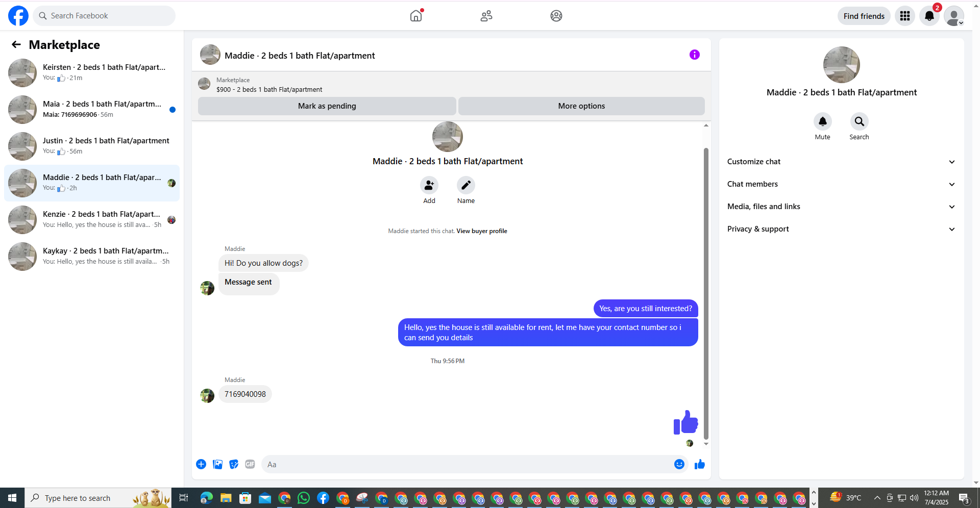Send a thumbs-up like from composer
The image size is (980, 508).
click(x=700, y=464)
